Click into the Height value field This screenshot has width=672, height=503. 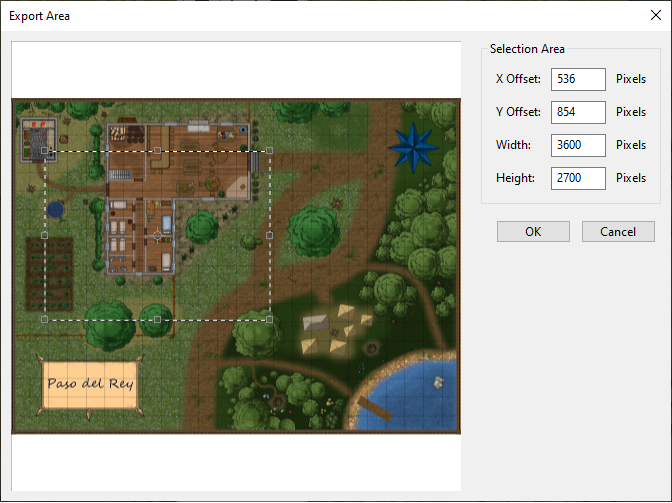click(578, 178)
